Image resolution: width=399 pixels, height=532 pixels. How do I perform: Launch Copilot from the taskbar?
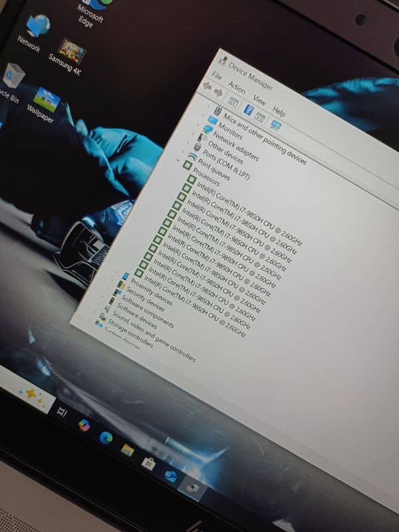[x=84, y=425]
